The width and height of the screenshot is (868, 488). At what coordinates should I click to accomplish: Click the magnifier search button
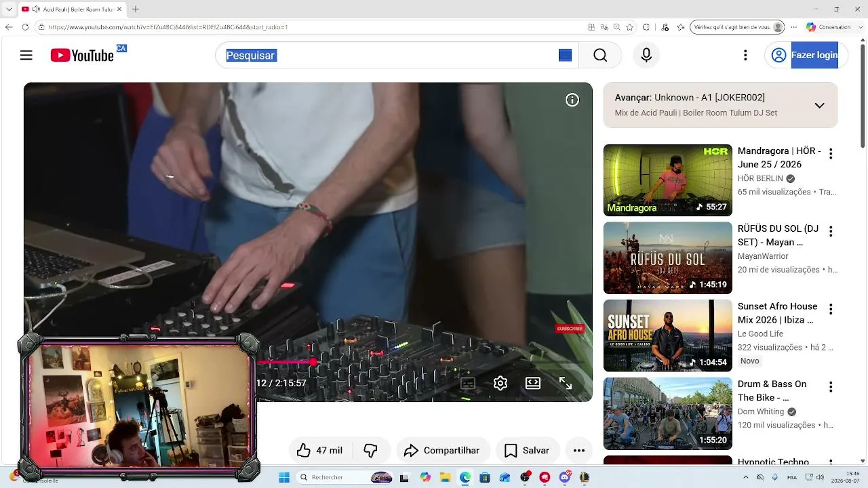(x=600, y=56)
